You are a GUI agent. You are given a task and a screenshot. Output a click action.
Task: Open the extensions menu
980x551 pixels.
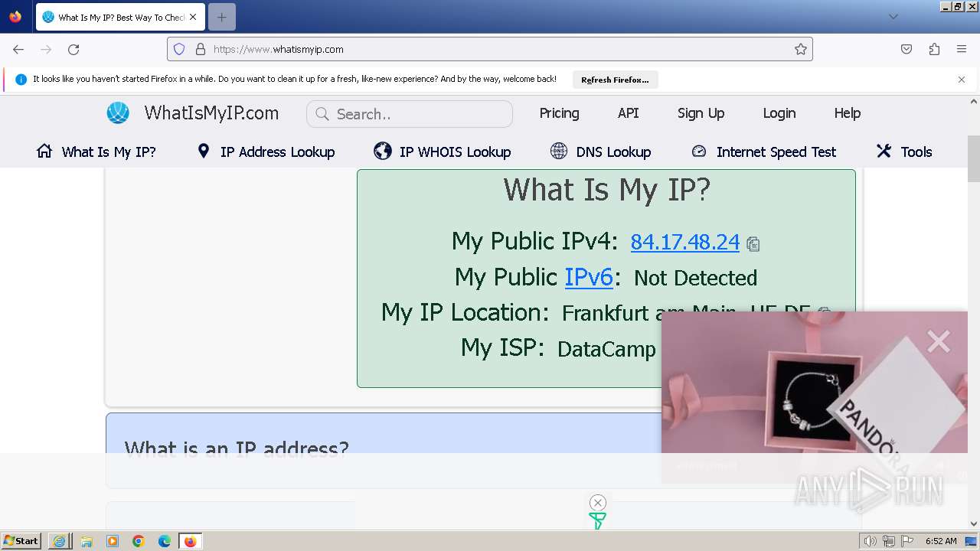pos(934,49)
